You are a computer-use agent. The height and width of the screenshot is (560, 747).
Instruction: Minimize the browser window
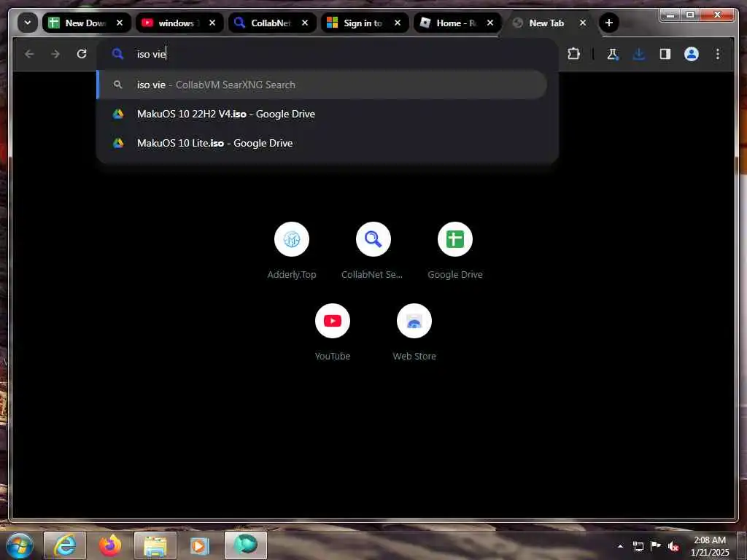tap(671, 15)
